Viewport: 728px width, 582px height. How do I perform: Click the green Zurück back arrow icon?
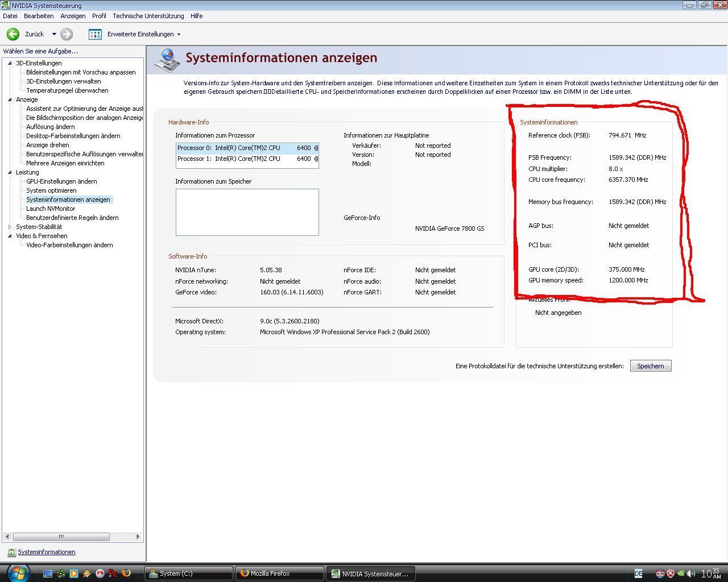pos(13,34)
